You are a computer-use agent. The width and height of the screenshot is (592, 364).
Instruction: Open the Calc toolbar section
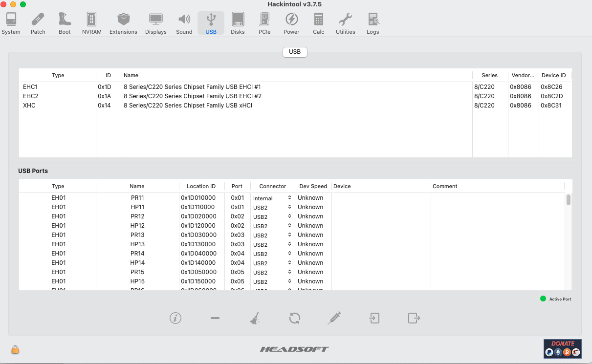(x=318, y=23)
